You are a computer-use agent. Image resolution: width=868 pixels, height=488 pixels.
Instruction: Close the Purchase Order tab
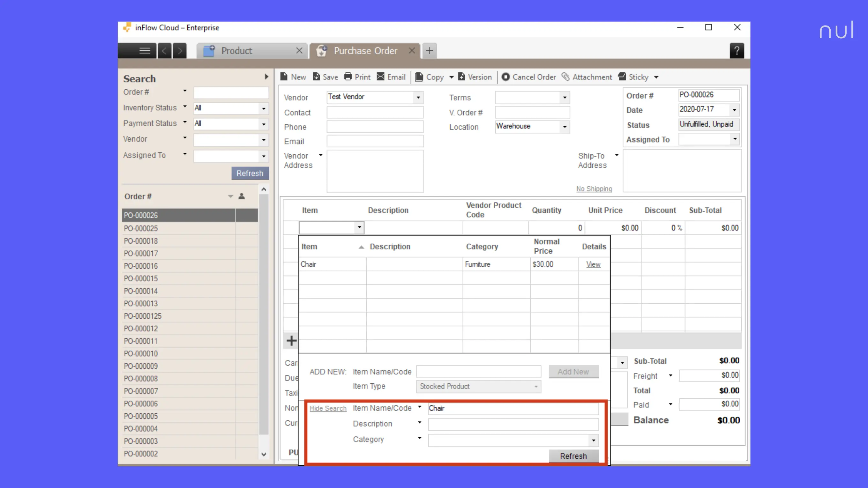(411, 50)
